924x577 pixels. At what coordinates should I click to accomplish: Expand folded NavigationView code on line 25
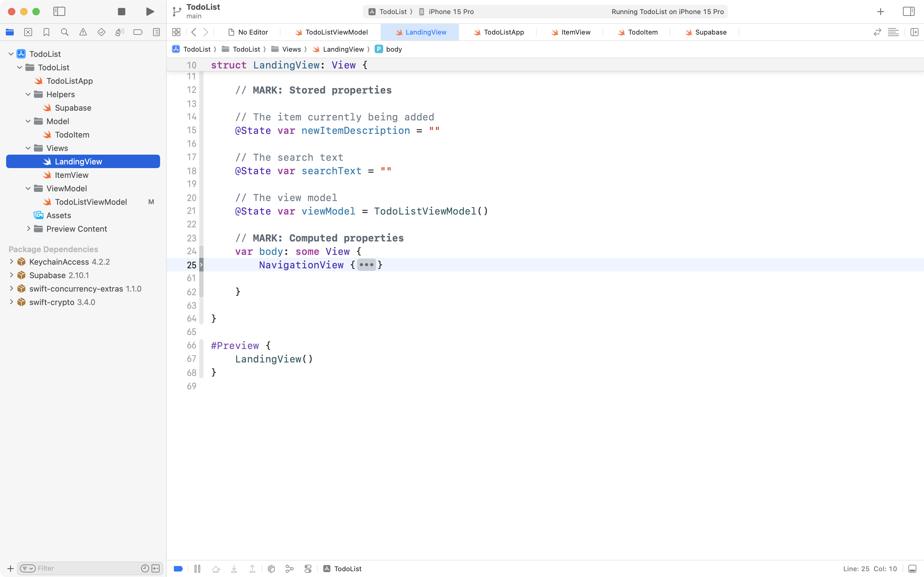(x=367, y=265)
